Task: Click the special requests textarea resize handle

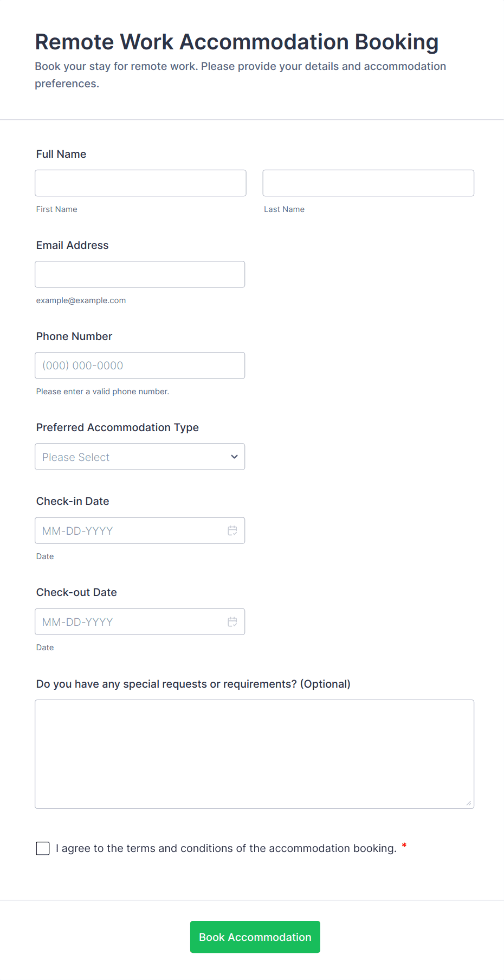Action: coord(468,803)
